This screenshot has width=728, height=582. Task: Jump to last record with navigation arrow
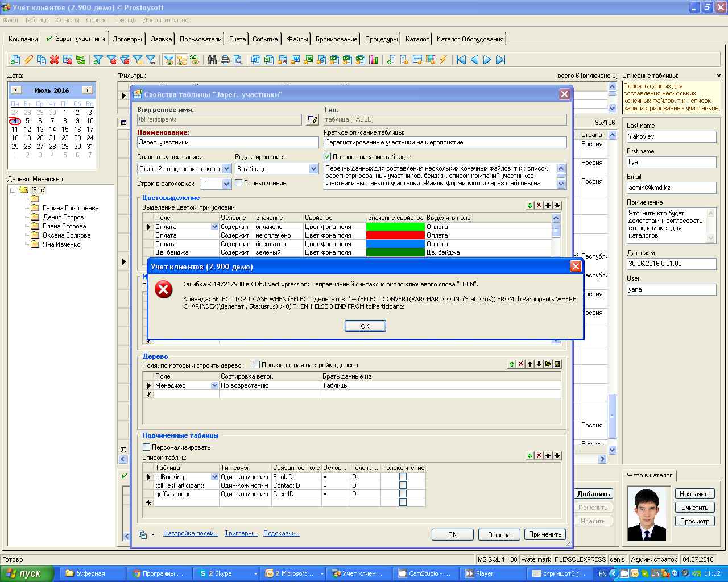tap(500, 60)
